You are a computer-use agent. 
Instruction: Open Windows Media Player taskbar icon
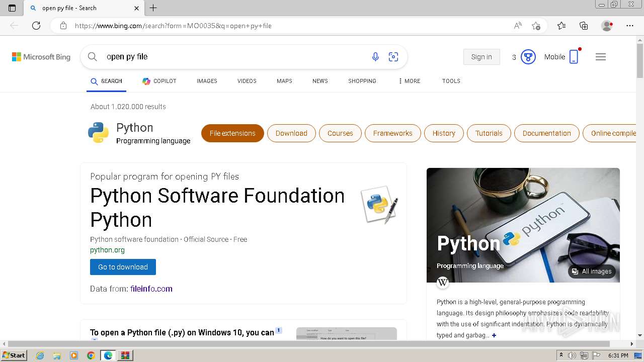tap(74, 355)
